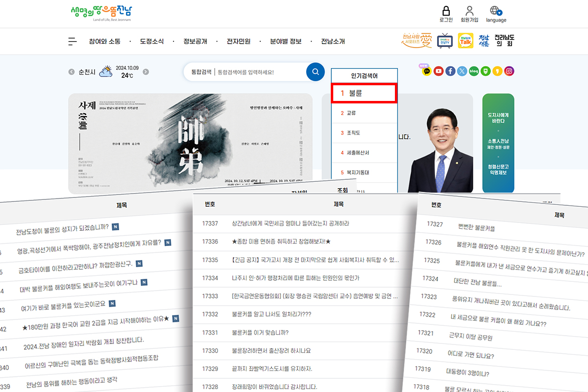The width and height of the screenshot is (588, 392).
Task: Open the 전자민원 menu
Action: click(x=239, y=42)
